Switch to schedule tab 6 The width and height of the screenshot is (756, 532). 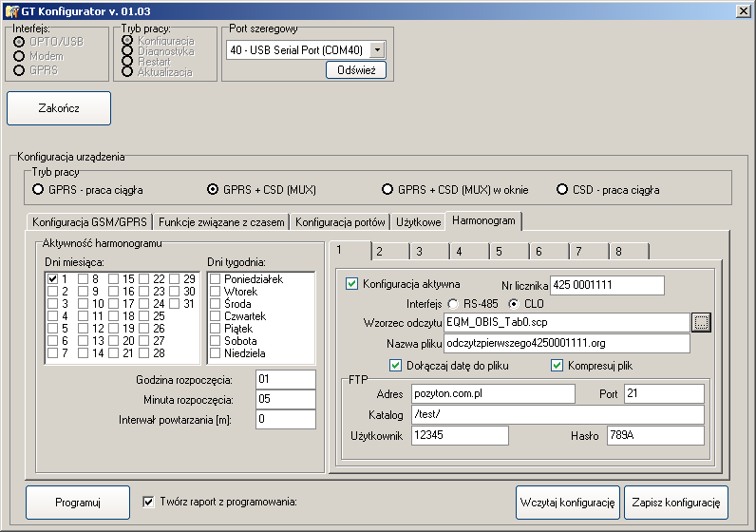[x=550, y=252]
